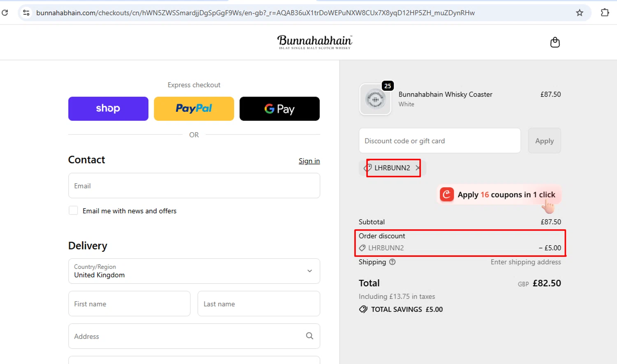Remove the LHRBUNN2 discount code with the X
The image size is (617, 364).
[418, 168]
